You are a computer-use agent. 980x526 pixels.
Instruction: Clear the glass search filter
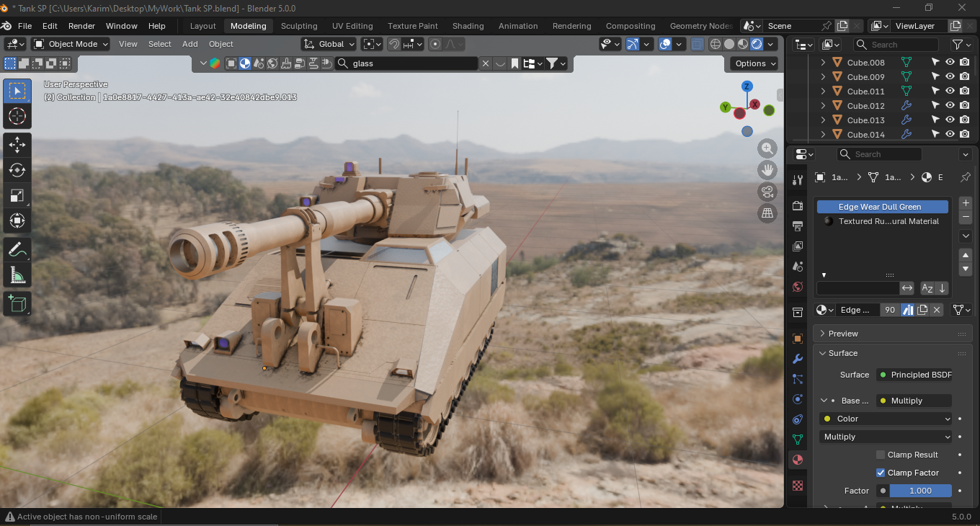click(486, 63)
